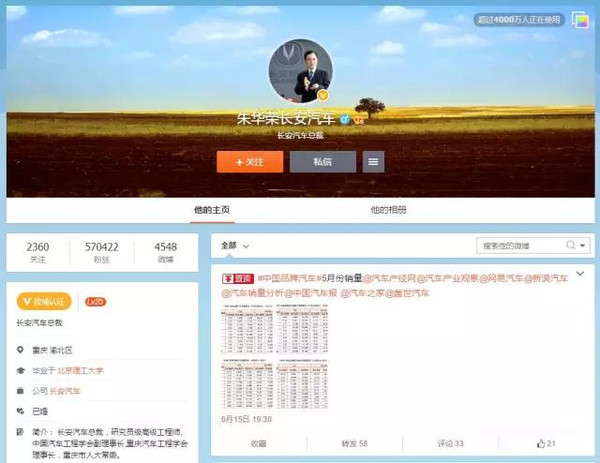Open the 北京理工大学 link
Viewport: 600px width, 463px height.
(x=80, y=370)
